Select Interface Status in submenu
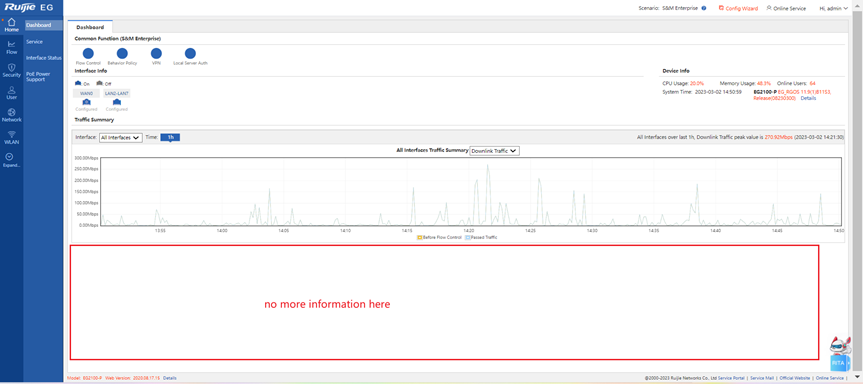Viewport: 863px width, 384px height. pyautogui.click(x=44, y=58)
